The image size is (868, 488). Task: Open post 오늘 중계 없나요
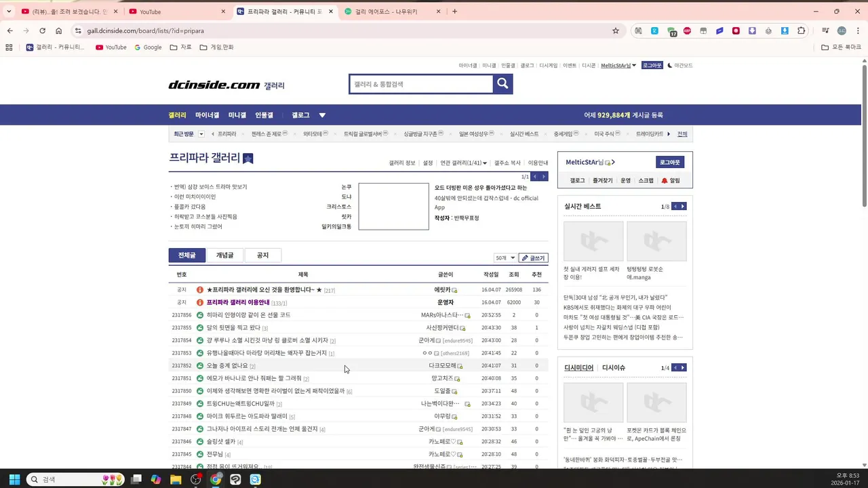point(227,365)
